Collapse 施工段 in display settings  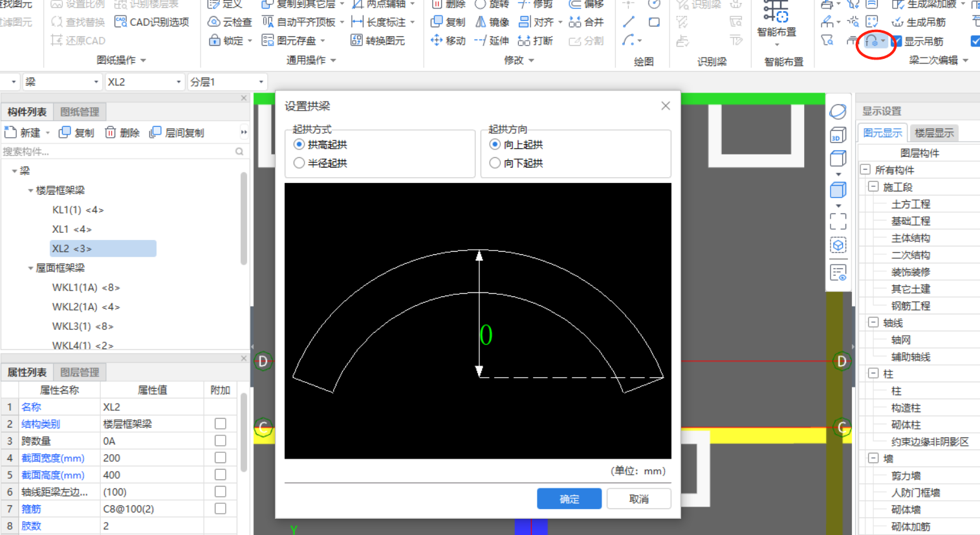tap(873, 186)
